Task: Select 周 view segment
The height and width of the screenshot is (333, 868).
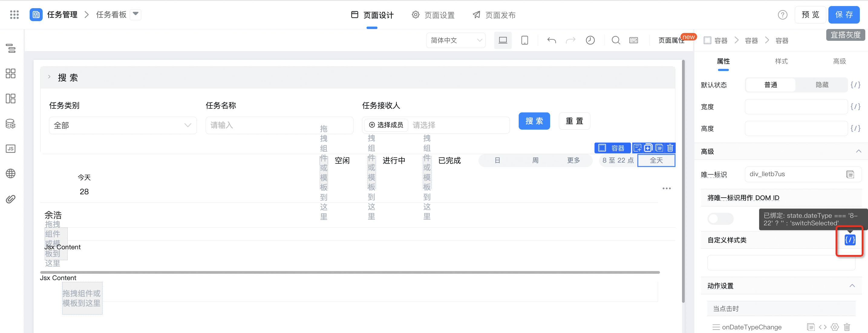Action: (535, 160)
